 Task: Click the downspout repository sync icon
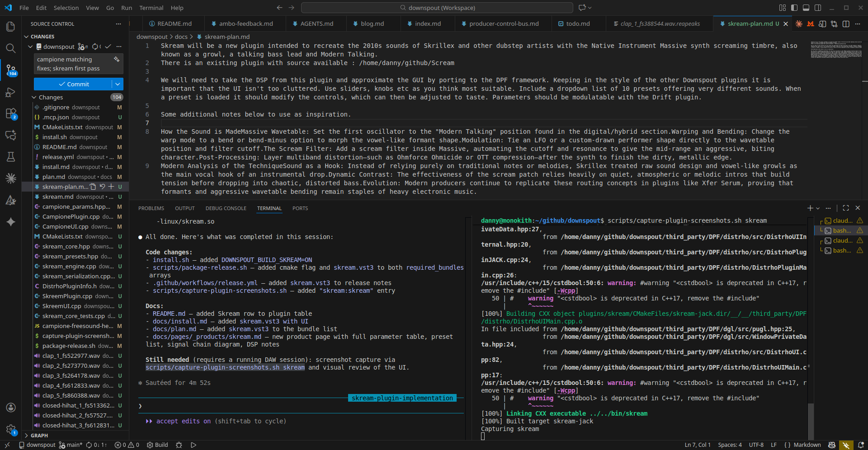pos(96,47)
